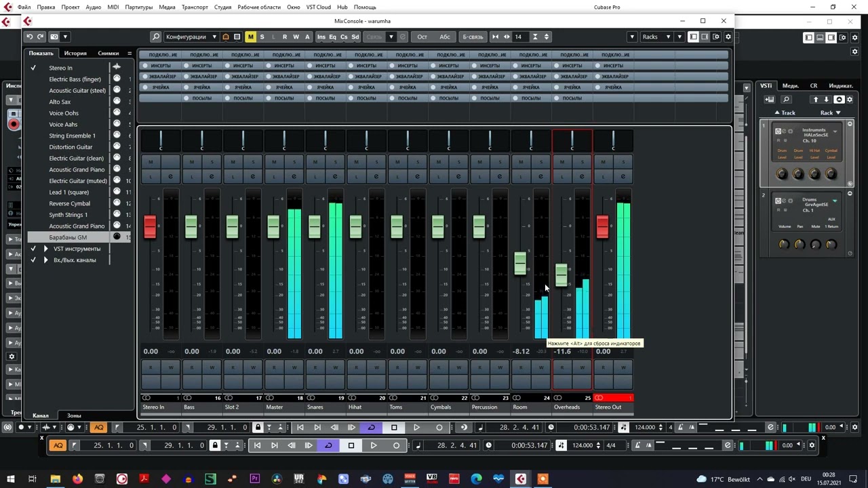
Task: Click Б-связь button
Action: (x=472, y=37)
